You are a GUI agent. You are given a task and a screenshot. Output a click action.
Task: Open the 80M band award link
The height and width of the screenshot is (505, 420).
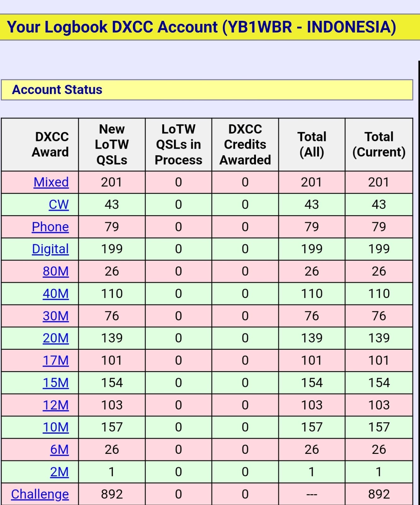pyautogui.click(x=56, y=271)
